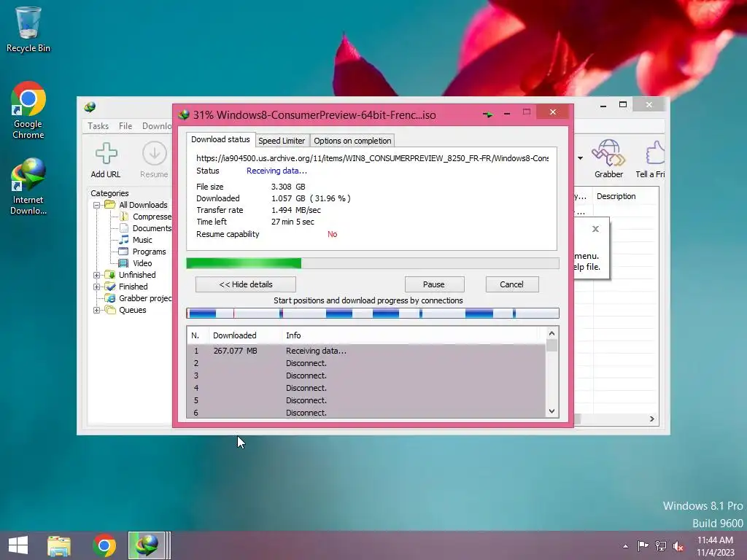This screenshot has height=560, width=747.
Task: Switch to the Download status tab
Action: pos(220,139)
